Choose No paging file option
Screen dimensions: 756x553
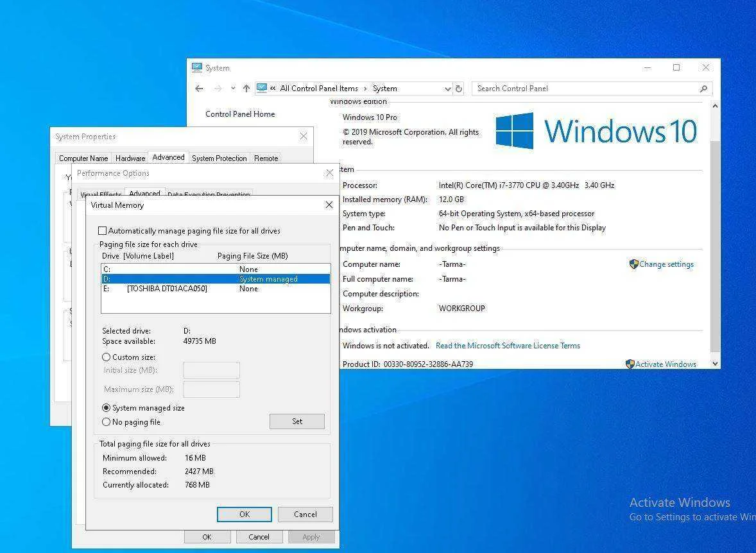pos(106,422)
